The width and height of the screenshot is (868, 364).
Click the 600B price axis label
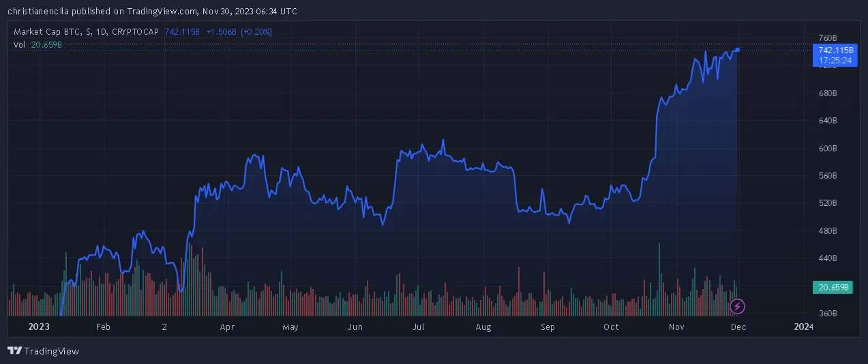tap(826, 149)
